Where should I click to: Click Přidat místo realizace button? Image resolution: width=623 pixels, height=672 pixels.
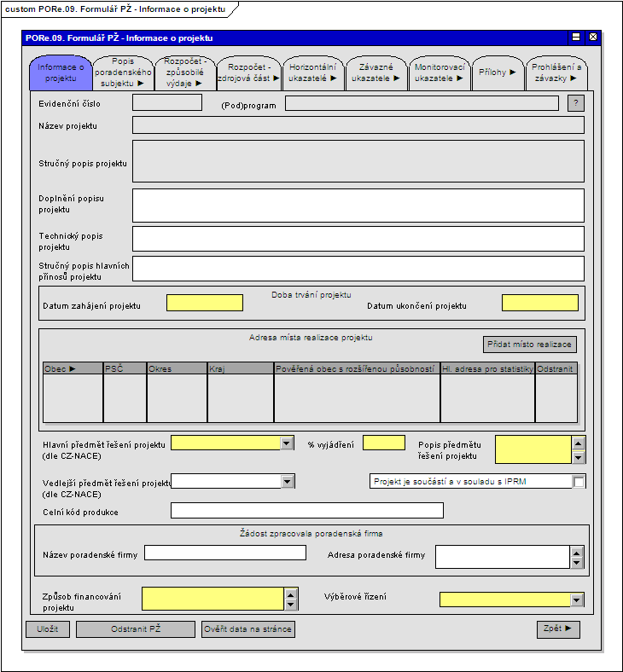[x=529, y=345]
